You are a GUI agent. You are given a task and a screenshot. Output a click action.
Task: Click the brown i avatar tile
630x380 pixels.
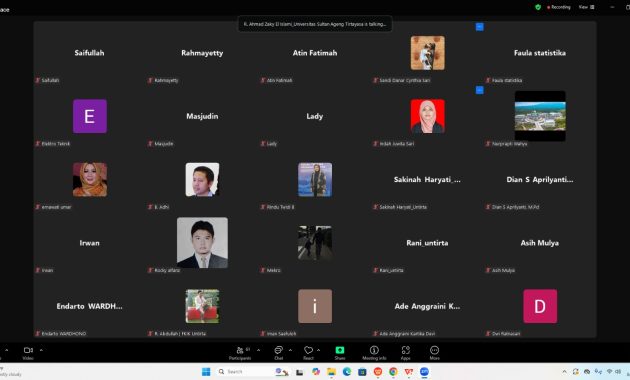coord(315,306)
